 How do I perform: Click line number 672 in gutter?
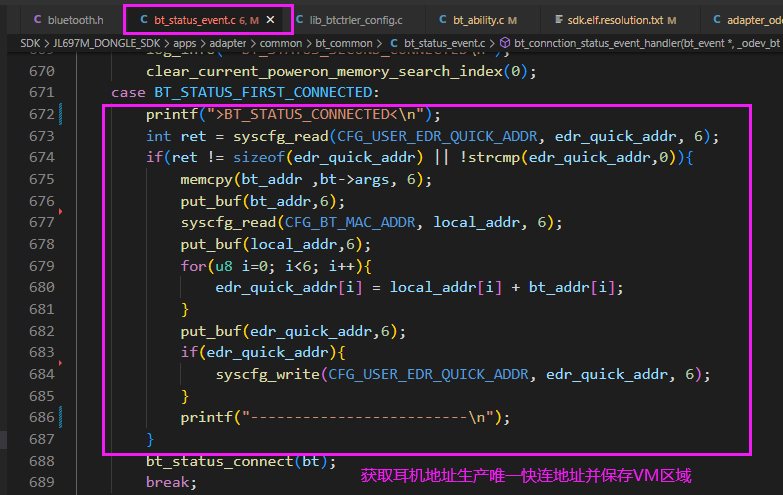tap(41, 114)
